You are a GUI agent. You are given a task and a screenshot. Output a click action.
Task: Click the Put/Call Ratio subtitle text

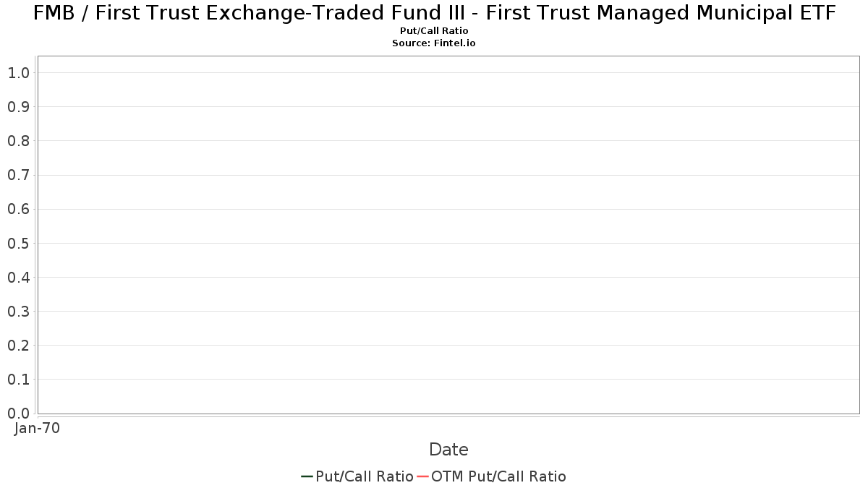tap(434, 31)
